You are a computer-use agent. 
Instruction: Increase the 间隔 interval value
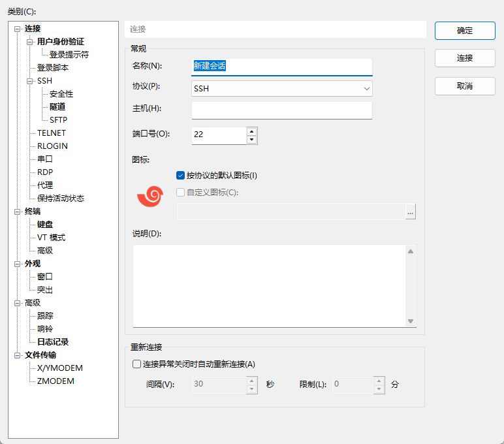click(x=252, y=381)
